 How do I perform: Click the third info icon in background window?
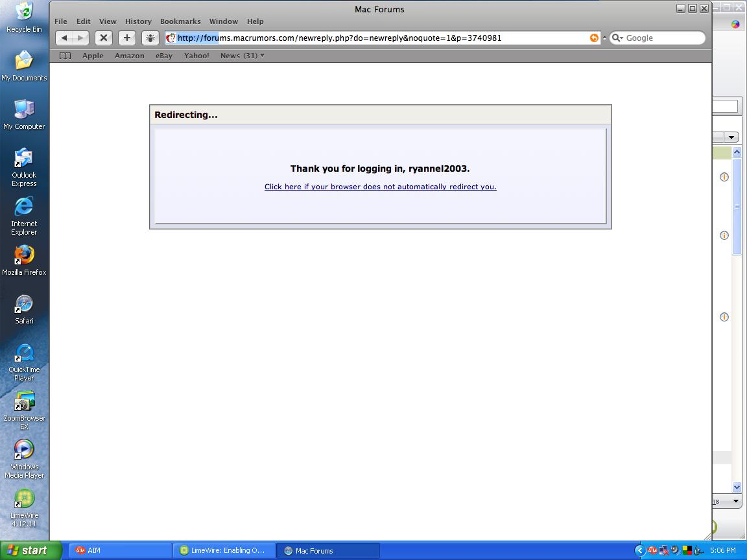pos(724,317)
